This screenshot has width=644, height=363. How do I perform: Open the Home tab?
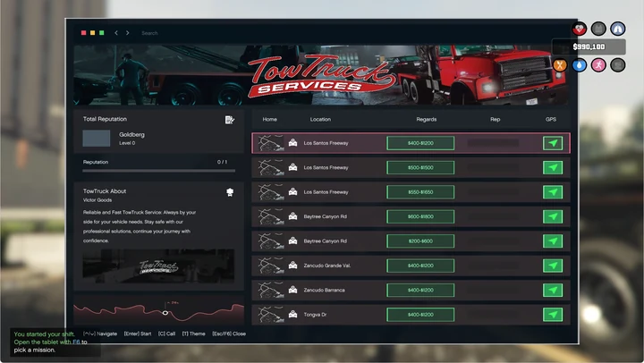click(269, 120)
